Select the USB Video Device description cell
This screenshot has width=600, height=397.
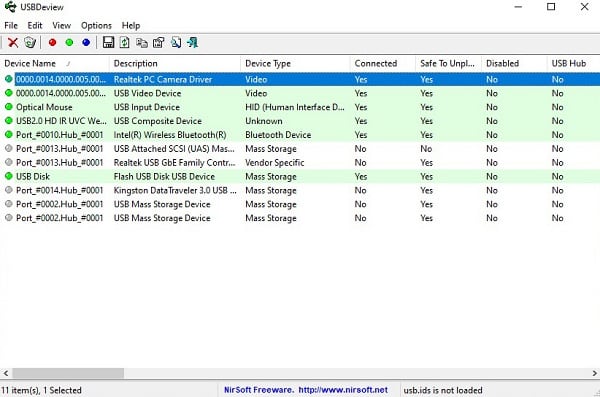click(147, 93)
